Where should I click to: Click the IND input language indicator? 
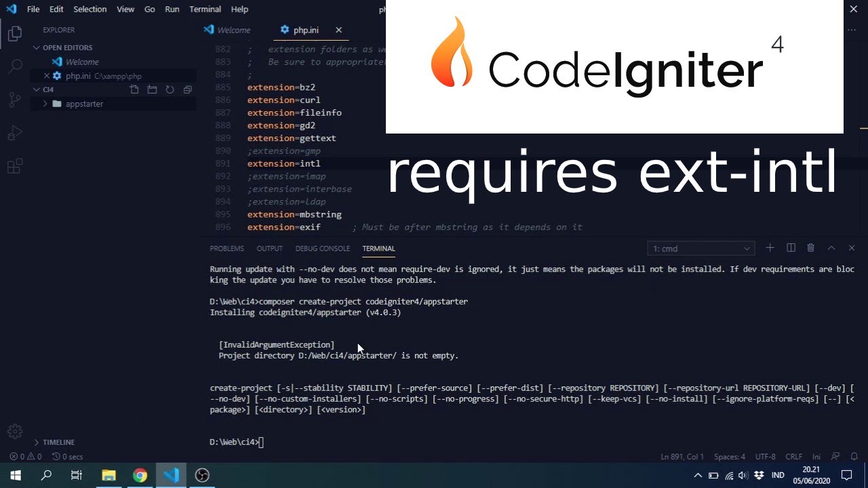(778, 475)
